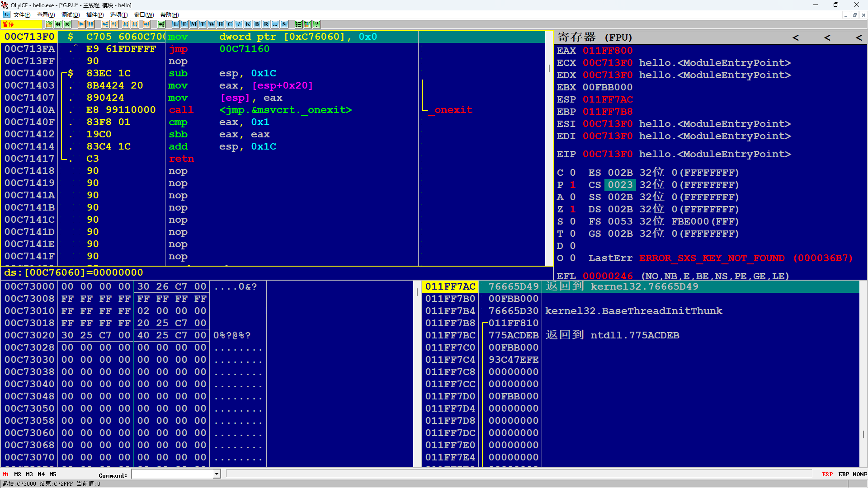Show Breakpoints window with B button
868x488 pixels.
pos(257,24)
